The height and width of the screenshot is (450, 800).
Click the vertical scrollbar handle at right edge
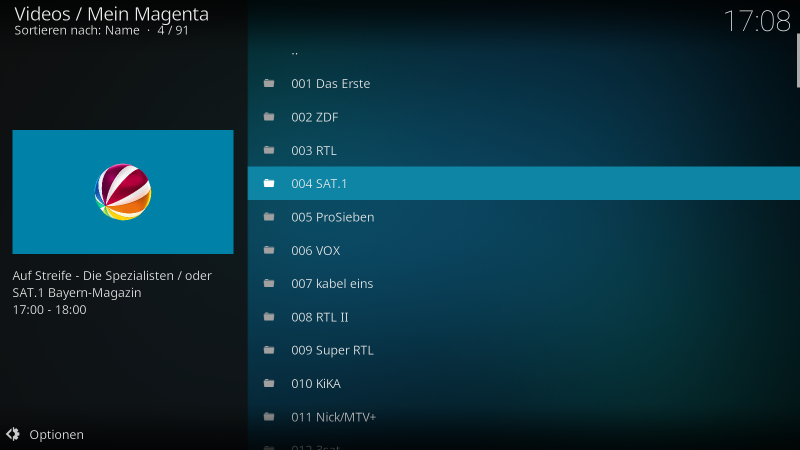tap(798, 60)
